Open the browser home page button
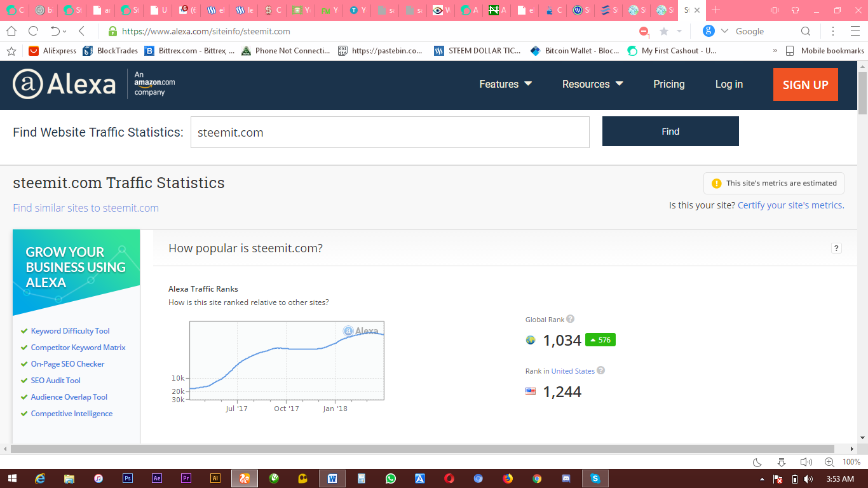This screenshot has height=488, width=868. tap(11, 31)
